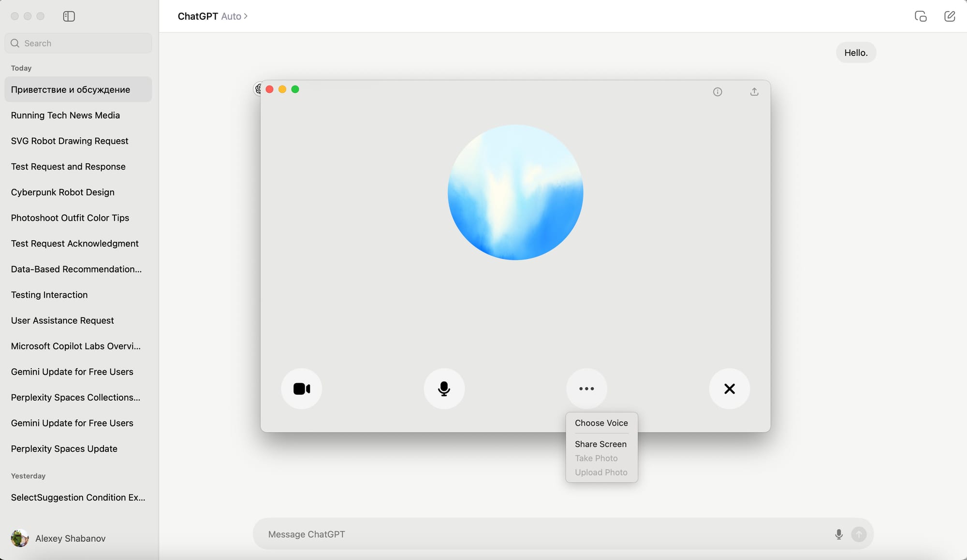This screenshot has height=560, width=967.
Task: Click the share icon in the voice window
Action: (754, 91)
